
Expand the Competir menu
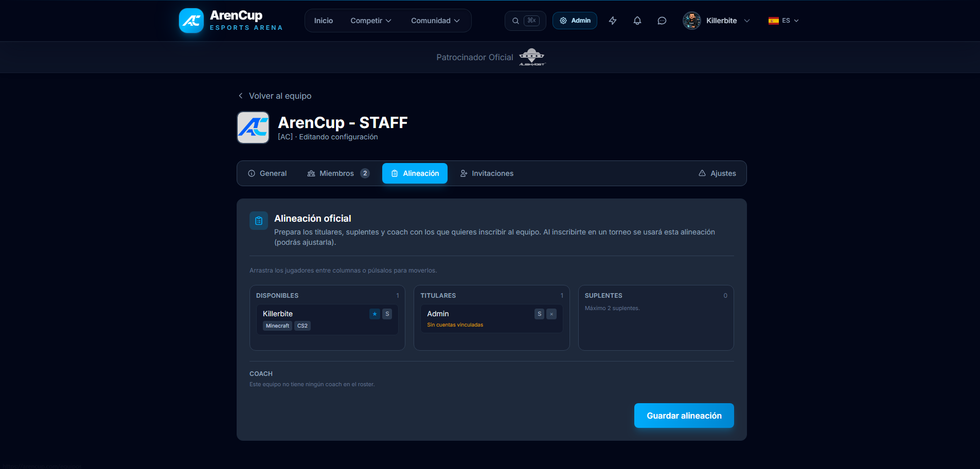point(371,21)
